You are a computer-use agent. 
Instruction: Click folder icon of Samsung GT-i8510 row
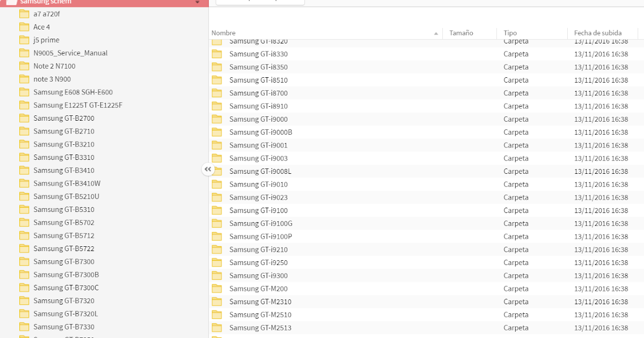pyautogui.click(x=217, y=80)
